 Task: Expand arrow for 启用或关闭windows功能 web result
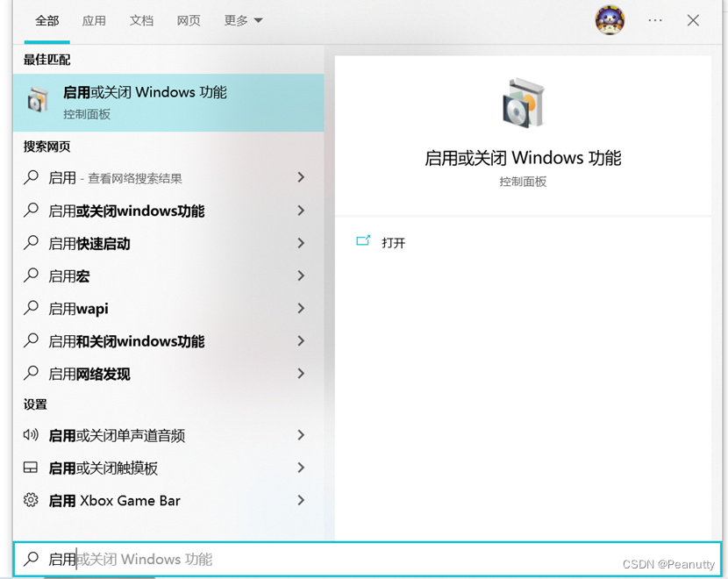pos(301,211)
